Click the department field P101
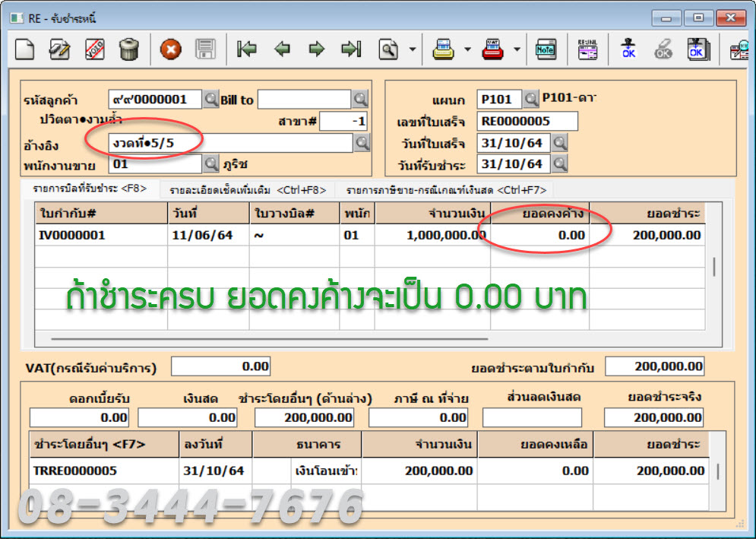The image size is (756, 539). [499, 100]
